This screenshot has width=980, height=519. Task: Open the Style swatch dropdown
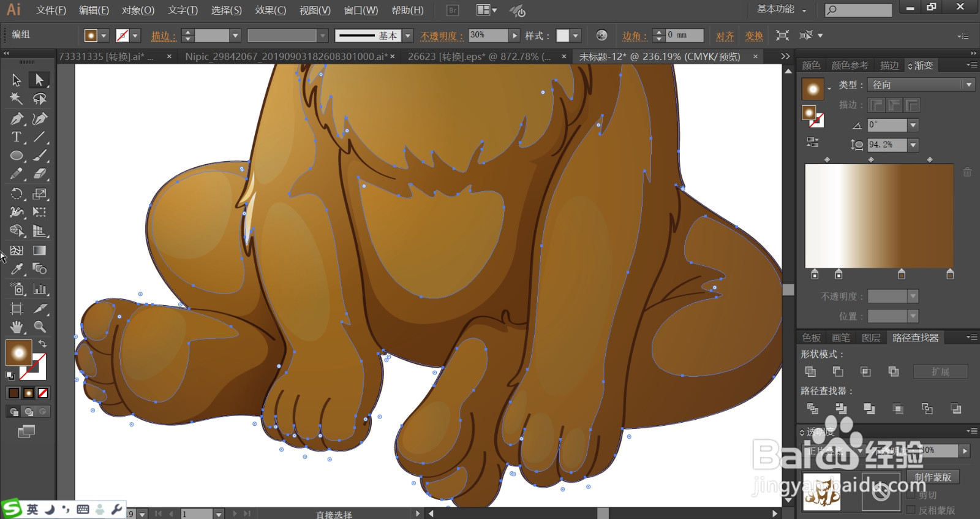[576, 36]
